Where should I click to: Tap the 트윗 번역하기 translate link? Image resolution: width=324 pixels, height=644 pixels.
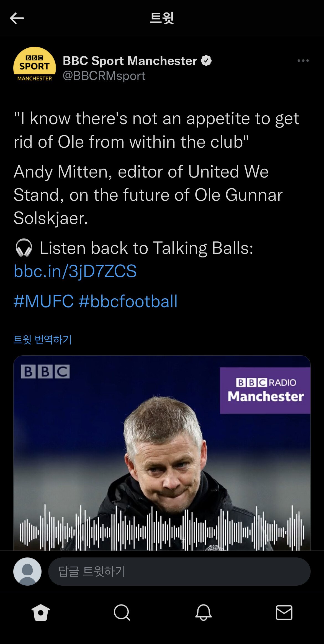click(x=43, y=340)
